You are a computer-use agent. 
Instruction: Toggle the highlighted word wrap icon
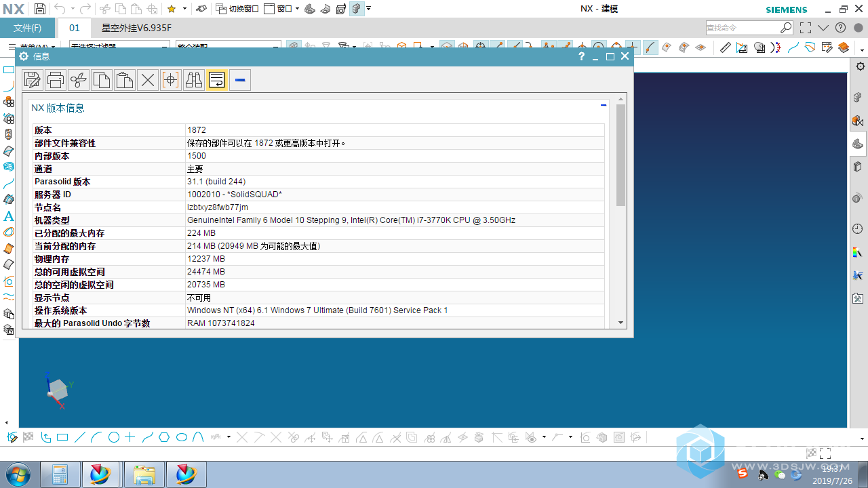coord(217,80)
